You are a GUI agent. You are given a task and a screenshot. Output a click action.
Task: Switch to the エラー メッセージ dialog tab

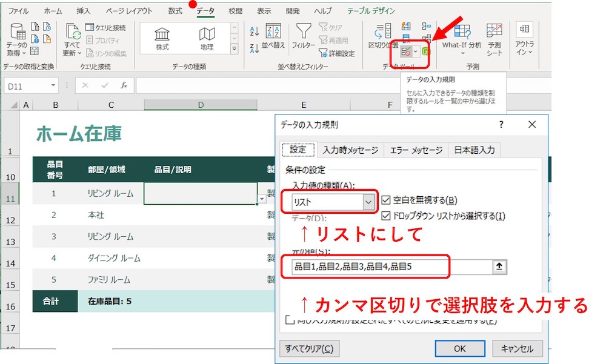(416, 150)
